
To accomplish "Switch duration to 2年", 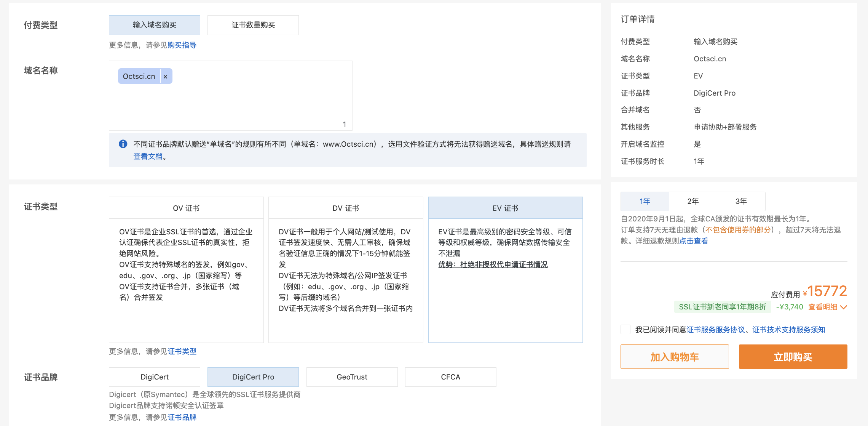I will point(692,201).
